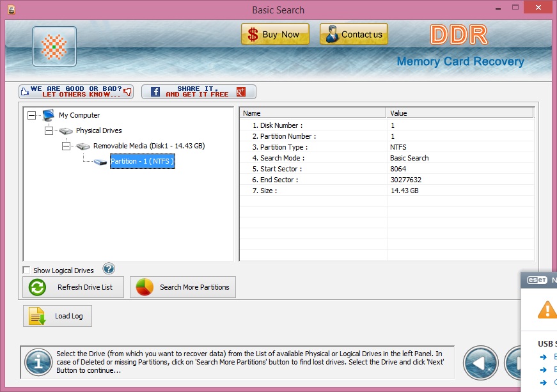Click the Facebook 'Share it' banner
557x392 pixels.
click(x=190, y=91)
